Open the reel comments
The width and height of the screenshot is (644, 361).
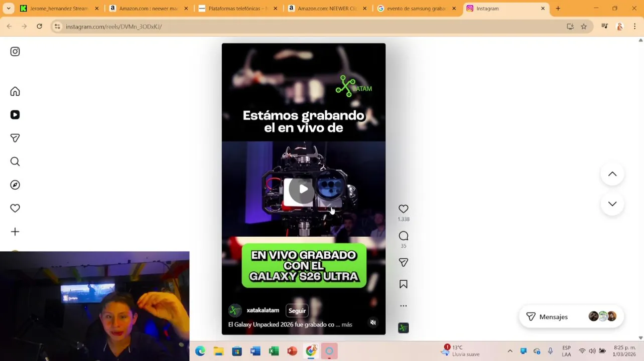click(x=404, y=236)
